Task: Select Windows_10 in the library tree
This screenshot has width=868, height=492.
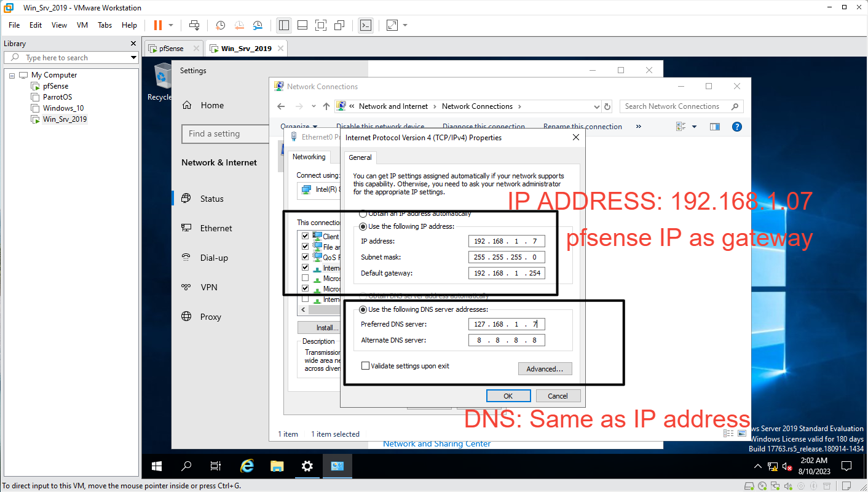Action: (63, 108)
